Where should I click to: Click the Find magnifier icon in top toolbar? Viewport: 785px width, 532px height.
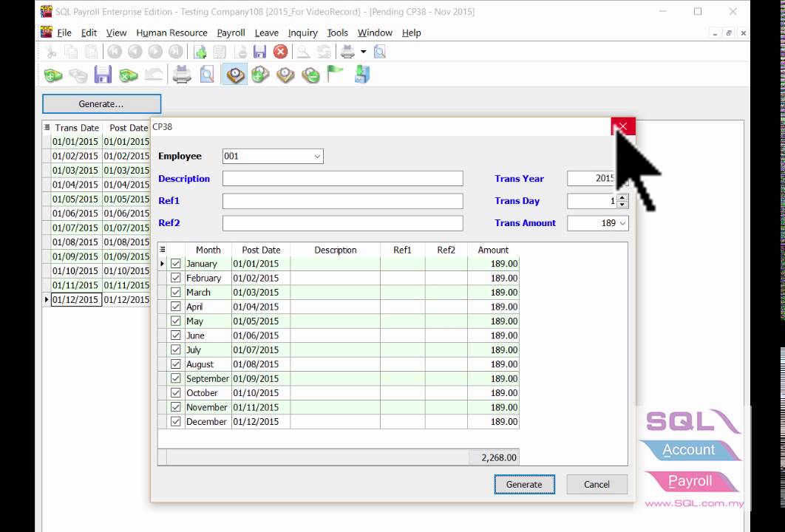[303, 52]
